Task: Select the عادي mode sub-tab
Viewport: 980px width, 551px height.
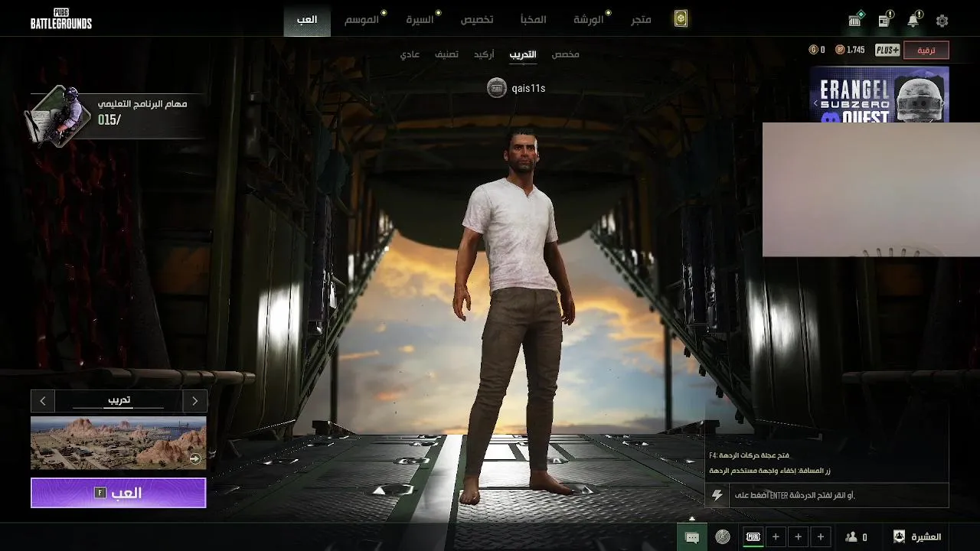Action: point(410,54)
